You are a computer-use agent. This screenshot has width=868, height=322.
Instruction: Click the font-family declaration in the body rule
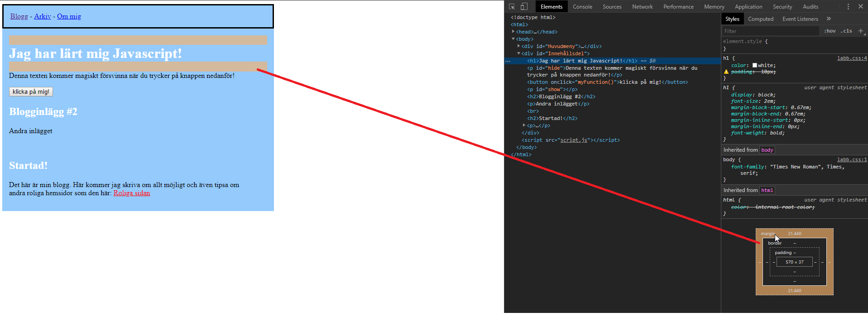[787, 170]
